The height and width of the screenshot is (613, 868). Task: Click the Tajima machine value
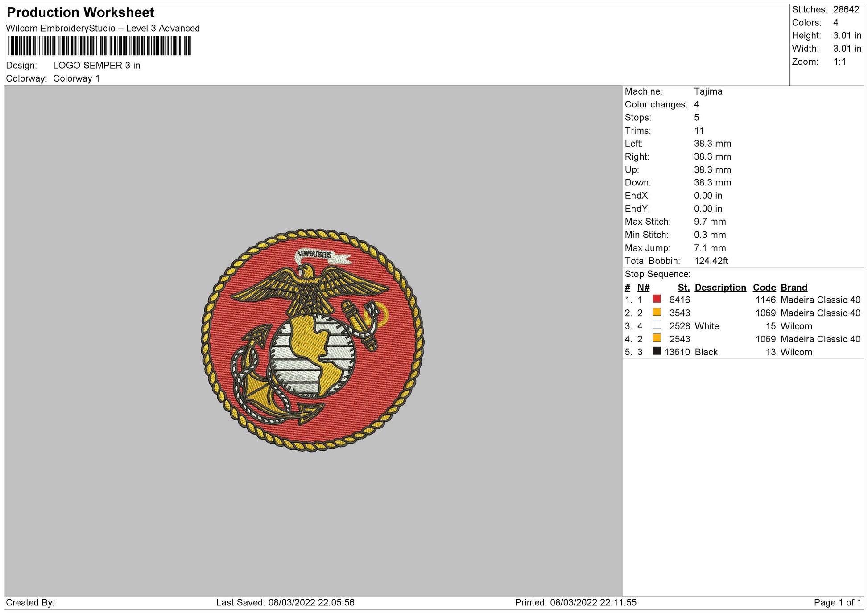pyautogui.click(x=708, y=91)
